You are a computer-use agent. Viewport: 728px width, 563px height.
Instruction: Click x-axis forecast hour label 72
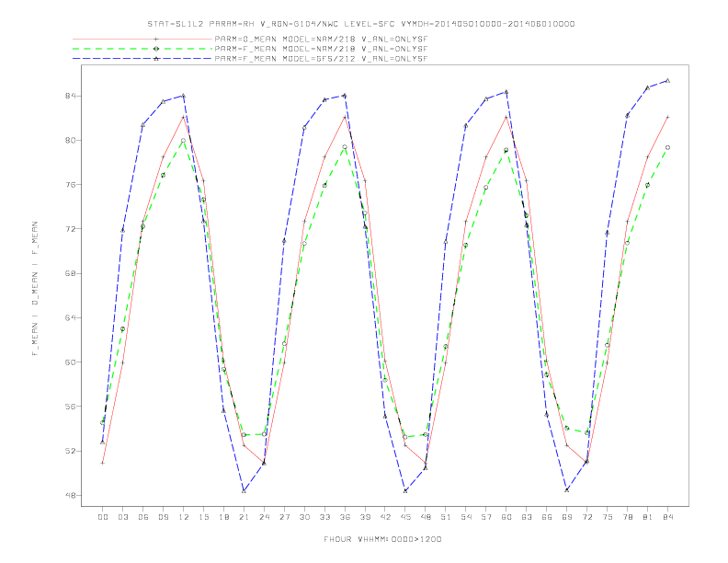pos(586,517)
